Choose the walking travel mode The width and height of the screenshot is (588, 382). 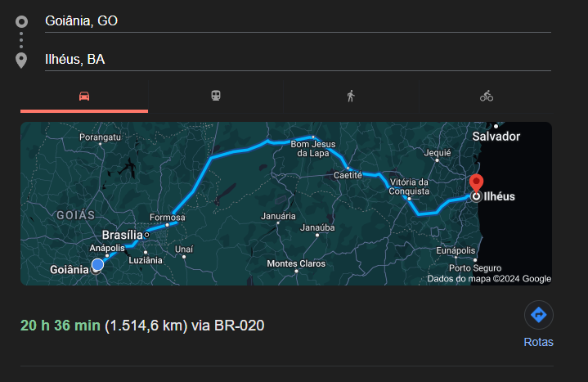[x=351, y=96]
